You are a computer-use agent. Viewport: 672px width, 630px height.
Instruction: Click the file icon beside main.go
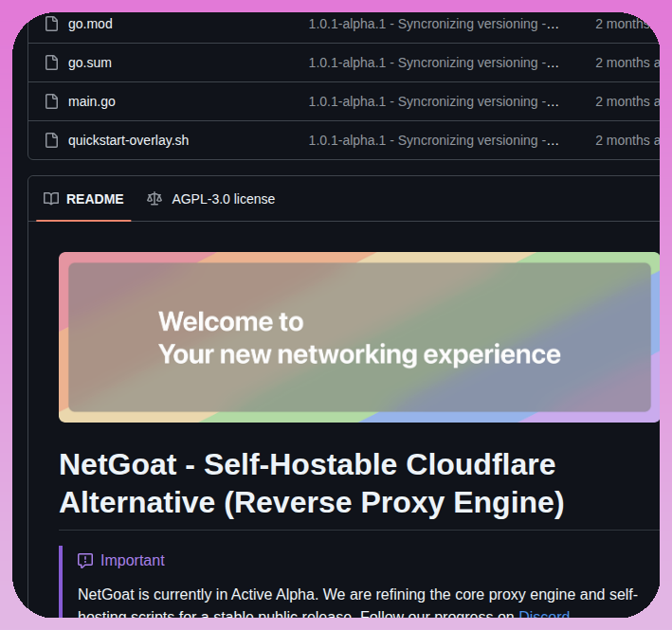52,101
